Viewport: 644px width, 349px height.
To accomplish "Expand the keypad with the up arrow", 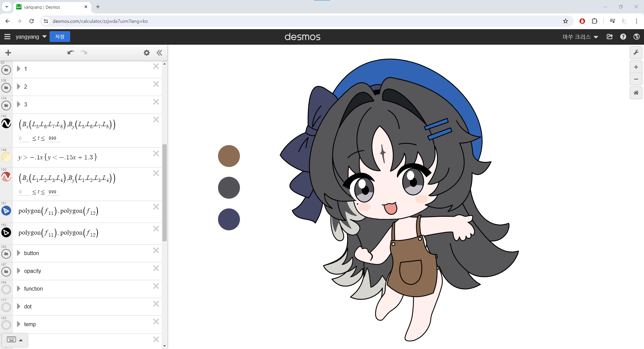I will click(21, 340).
